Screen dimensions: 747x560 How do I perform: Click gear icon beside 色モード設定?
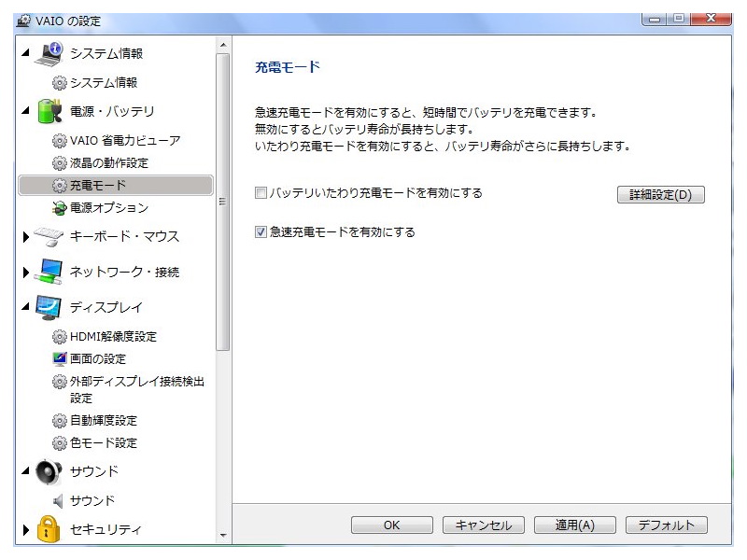pyautogui.click(x=59, y=443)
